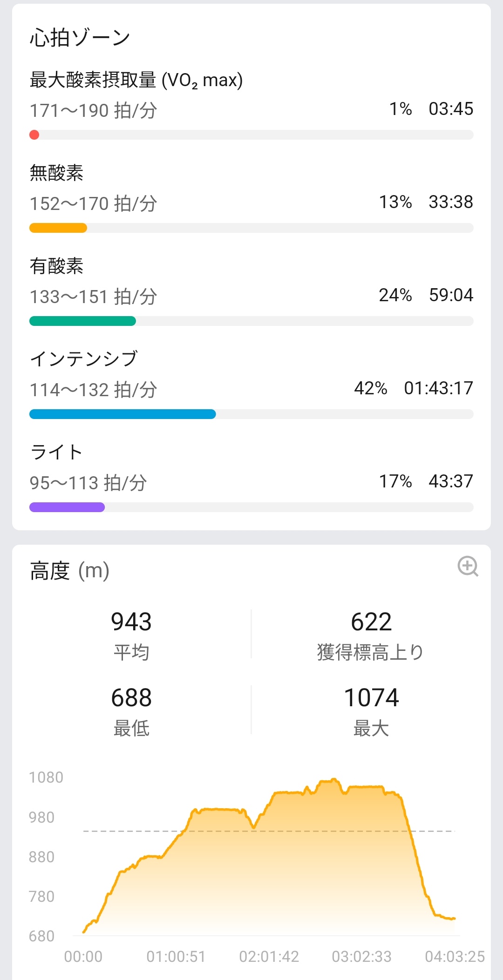
Task: Tap the intensive zone duration 01:43:17
Action: [x=438, y=388]
